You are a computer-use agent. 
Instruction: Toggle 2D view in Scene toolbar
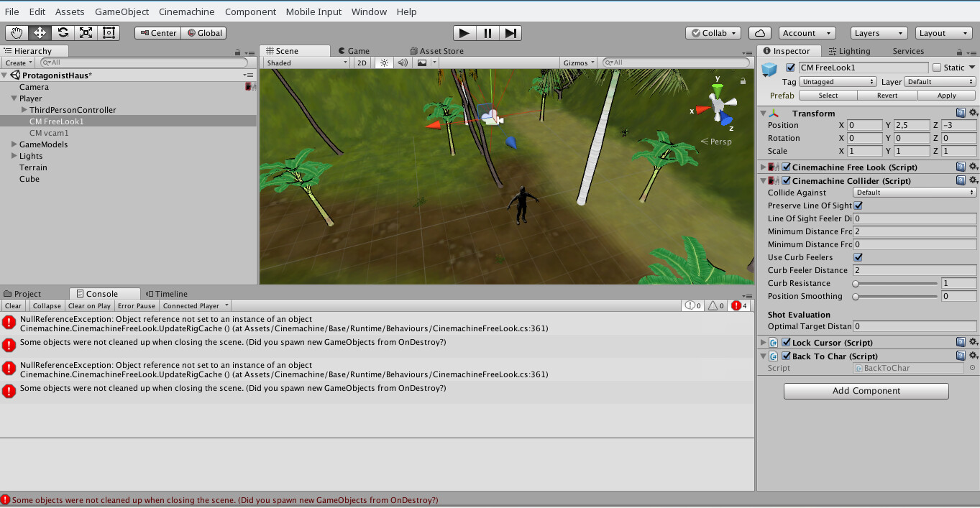click(361, 63)
